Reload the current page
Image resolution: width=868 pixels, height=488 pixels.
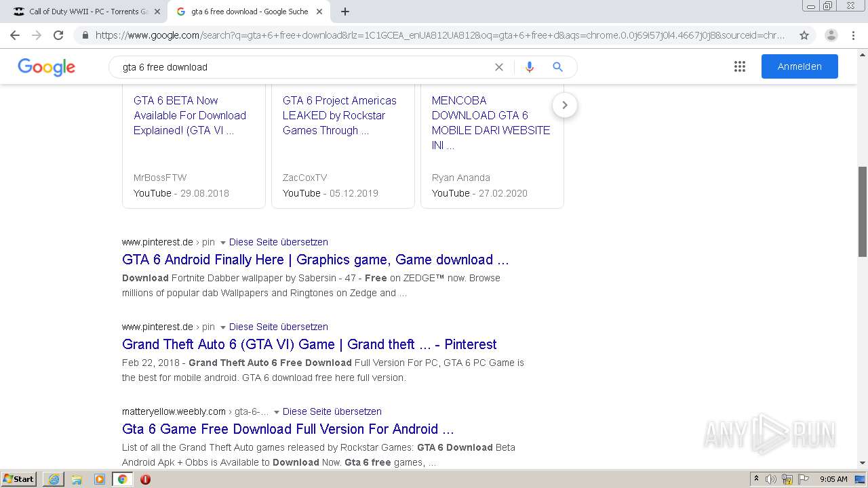[58, 35]
